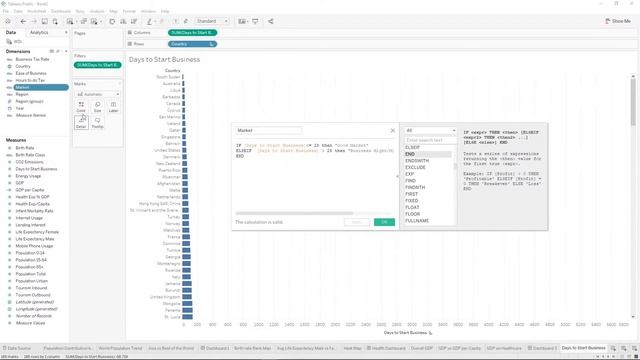The image size is (640, 360).
Task: Click the Sort Descending toolbar icon
Action: (x=133, y=21)
